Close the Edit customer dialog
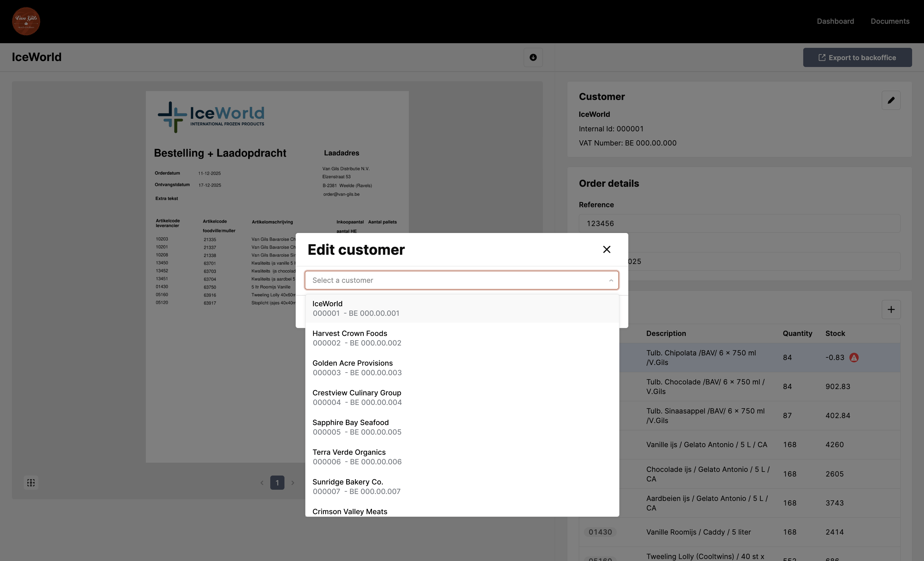 (607, 249)
